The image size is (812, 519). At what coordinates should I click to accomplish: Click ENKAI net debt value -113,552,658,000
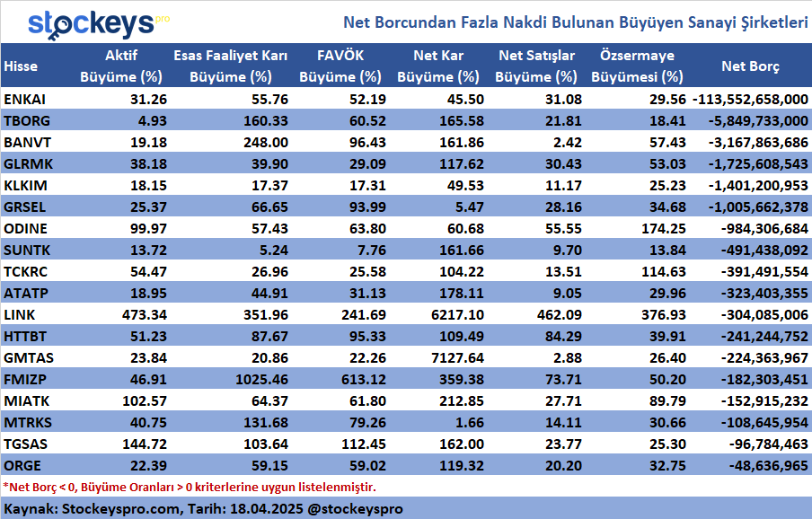click(750, 99)
